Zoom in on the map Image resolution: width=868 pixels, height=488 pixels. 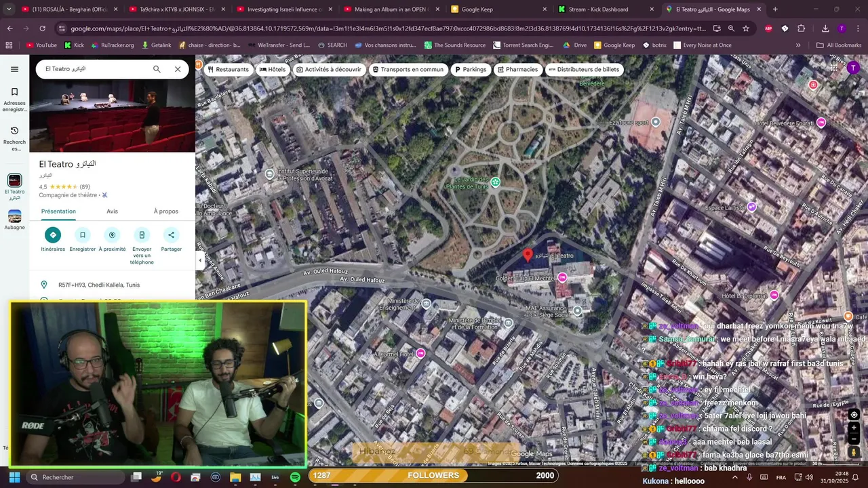(x=854, y=428)
